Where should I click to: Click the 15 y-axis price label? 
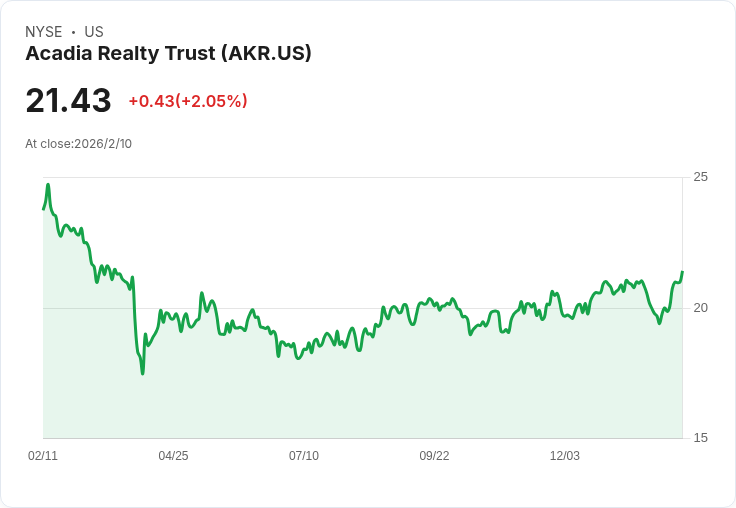701,438
